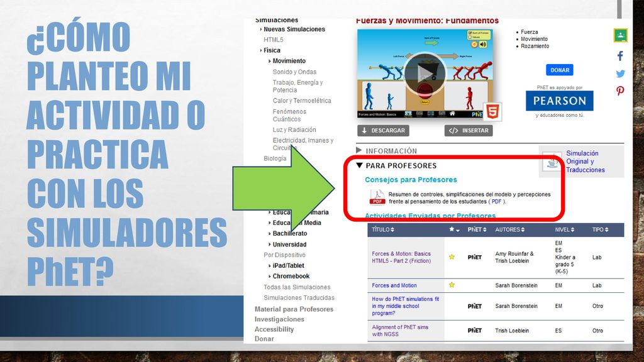Viewport: 644px width, 362px height.
Task: Click the Java icon beside Simulación Original
Action: [552, 162]
